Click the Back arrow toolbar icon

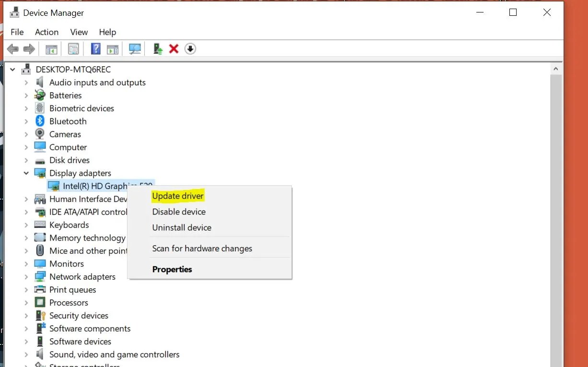13,49
